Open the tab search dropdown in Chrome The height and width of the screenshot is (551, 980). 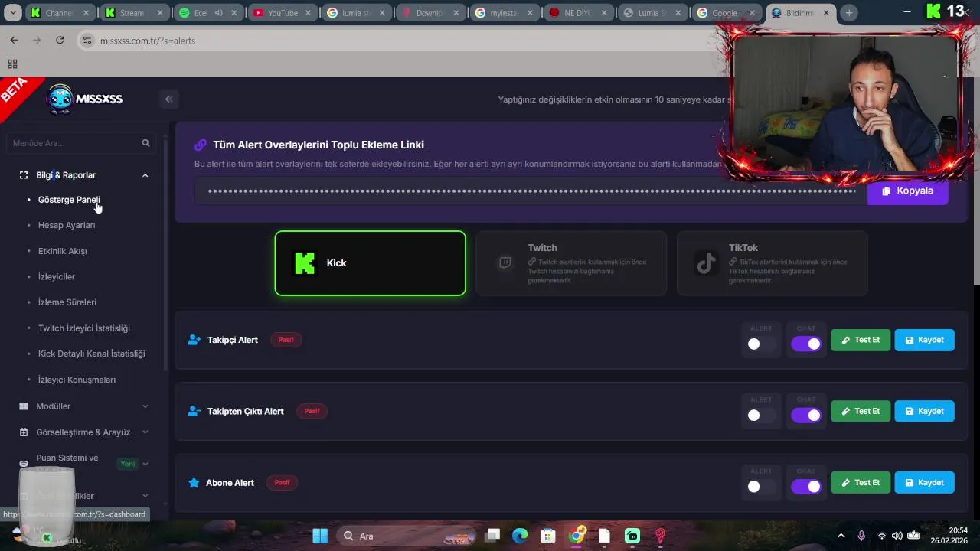13,13
